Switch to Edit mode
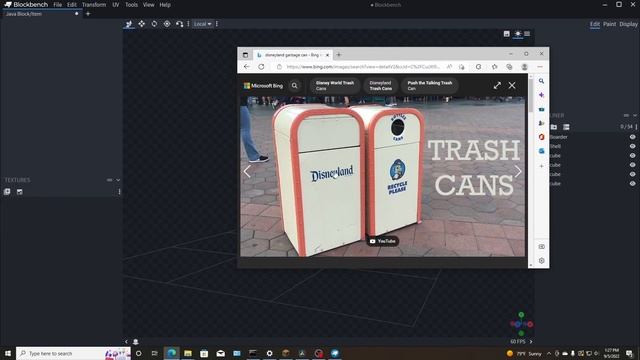This screenshot has width=640, height=360. [x=595, y=24]
